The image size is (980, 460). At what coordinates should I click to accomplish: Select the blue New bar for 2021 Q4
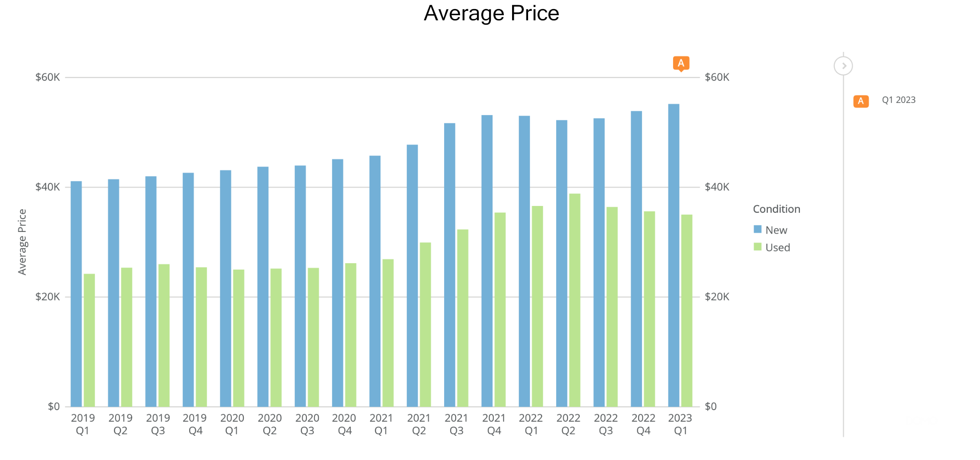(487, 261)
